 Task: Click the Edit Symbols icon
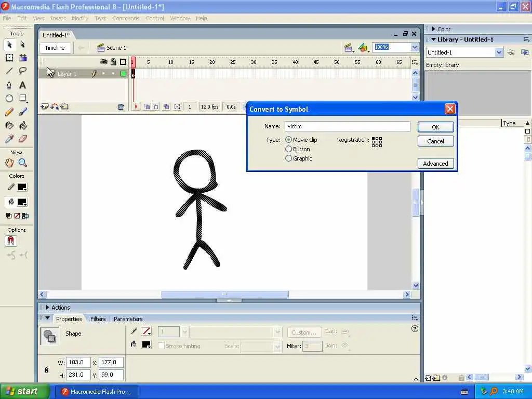363,48
